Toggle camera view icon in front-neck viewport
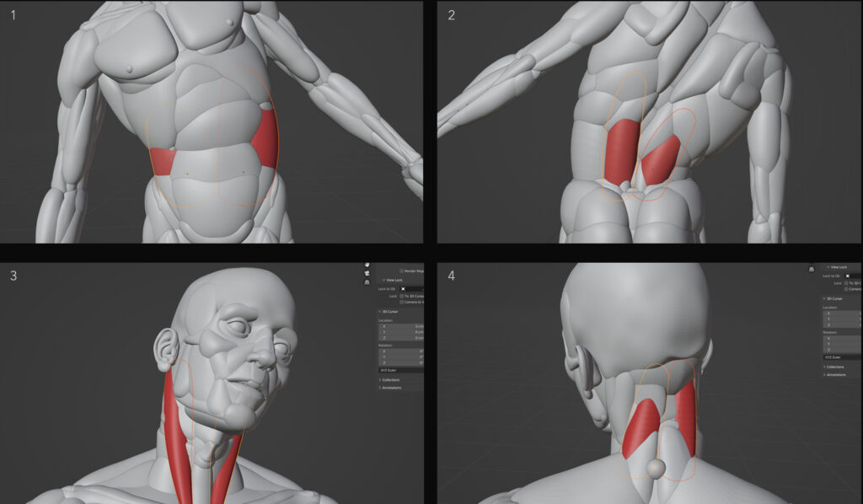The width and height of the screenshot is (863, 504). click(x=367, y=273)
